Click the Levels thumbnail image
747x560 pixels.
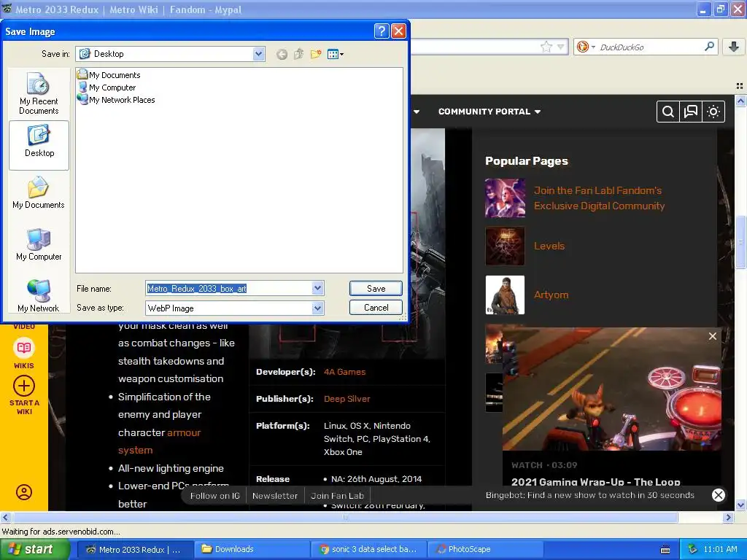pos(505,246)
